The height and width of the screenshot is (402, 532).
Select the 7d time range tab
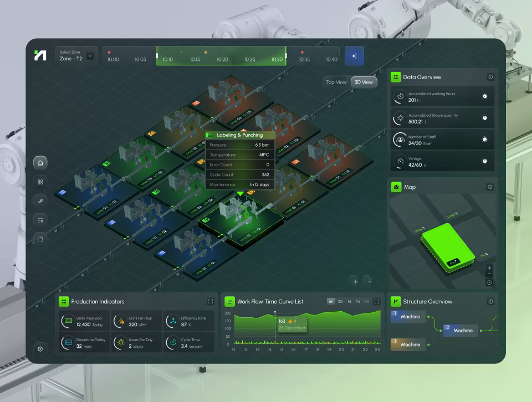point(357,301)
